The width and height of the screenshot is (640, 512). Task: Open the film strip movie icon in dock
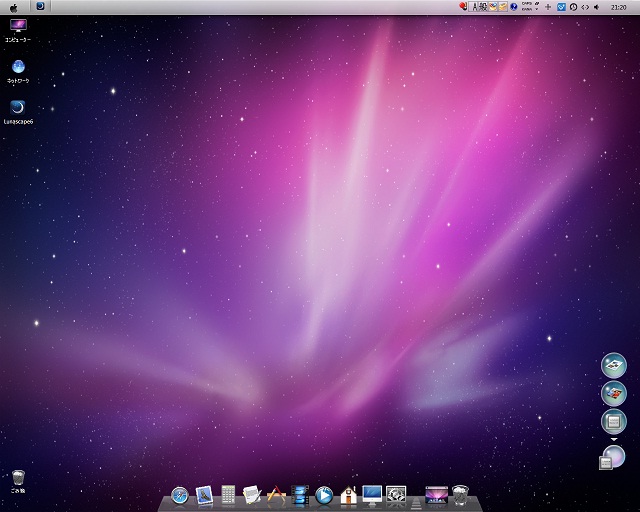[x=300, y=495]
